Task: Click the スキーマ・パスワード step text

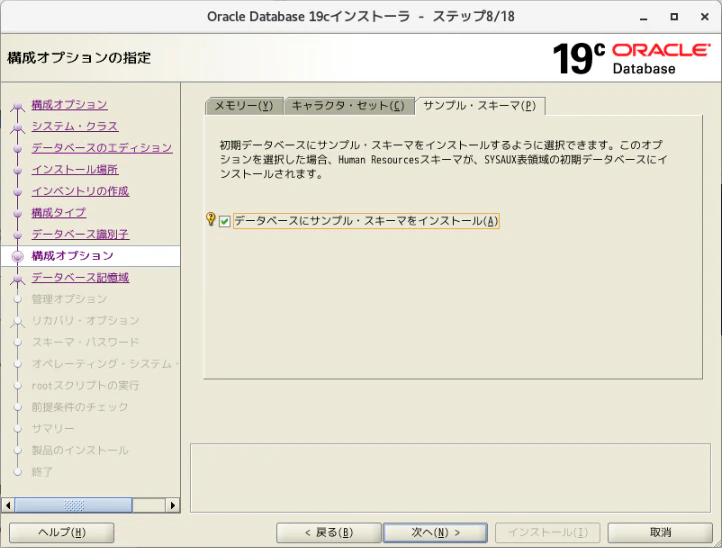Action: tap(86, 342)
